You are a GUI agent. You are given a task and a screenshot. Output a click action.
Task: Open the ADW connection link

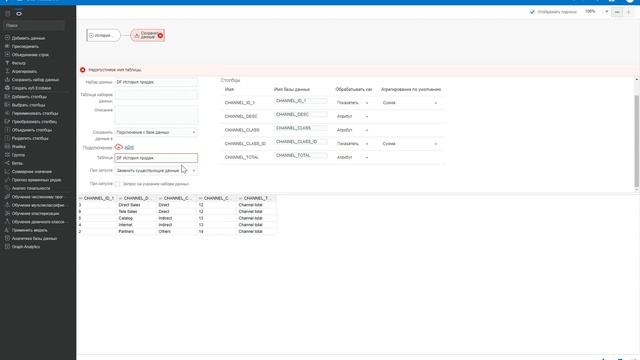129,147
